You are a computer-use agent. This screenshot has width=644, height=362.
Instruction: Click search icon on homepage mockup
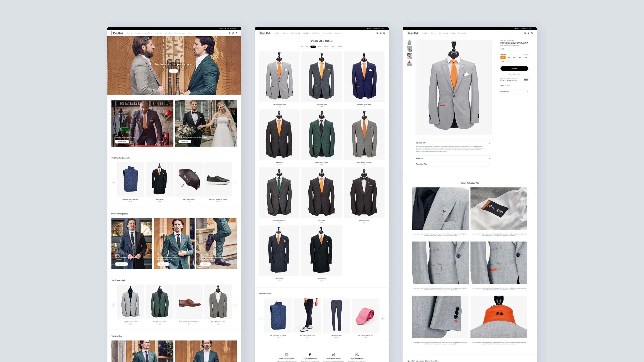tap(230, 33)
